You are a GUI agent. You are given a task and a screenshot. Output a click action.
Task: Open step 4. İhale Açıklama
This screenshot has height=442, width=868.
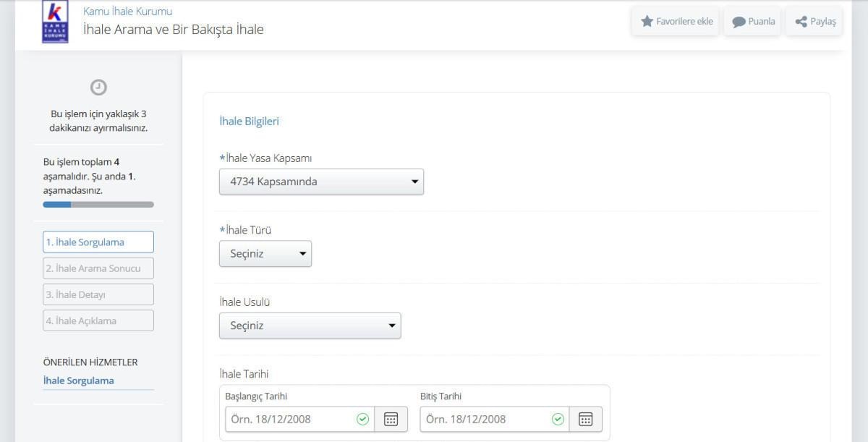[98, 320]
